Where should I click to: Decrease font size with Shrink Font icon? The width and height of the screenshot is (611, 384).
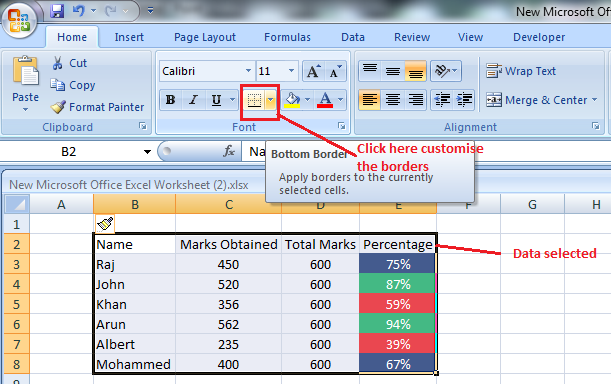point(335,71)
